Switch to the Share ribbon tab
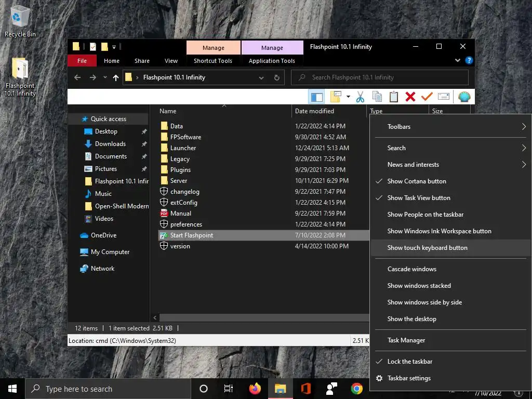The width and height of the screenshot is (532, 399). [x=142, y=61]
